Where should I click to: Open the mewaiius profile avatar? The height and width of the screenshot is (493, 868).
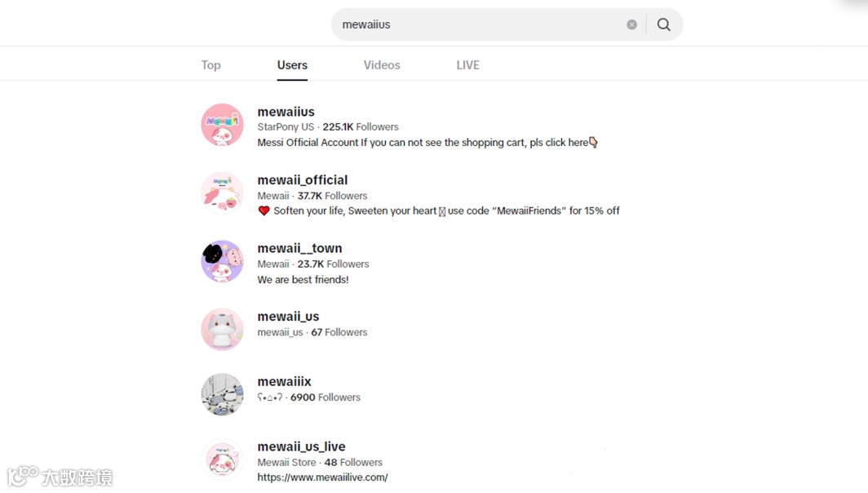coord(222,125)
